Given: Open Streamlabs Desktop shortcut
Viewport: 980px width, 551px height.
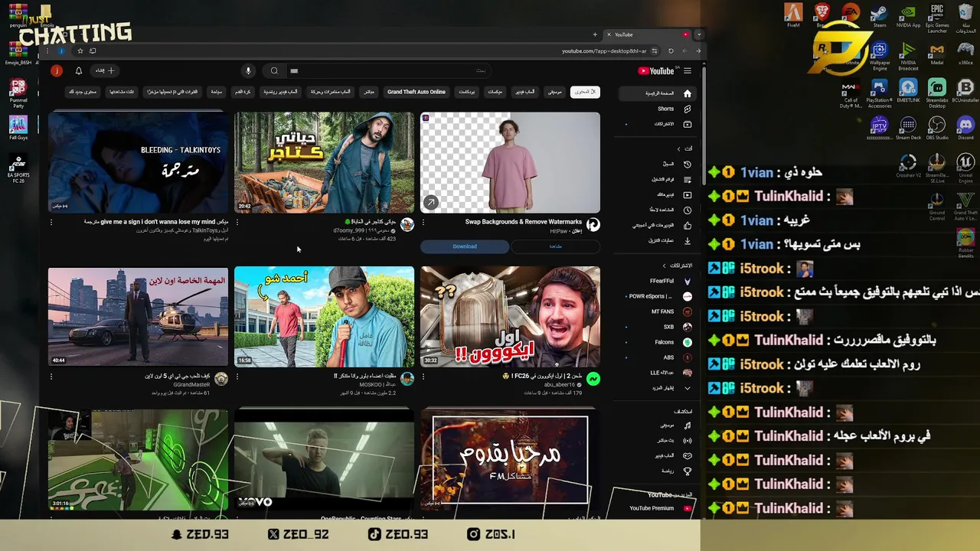Looking at the screenshot, I should [937, 92].
